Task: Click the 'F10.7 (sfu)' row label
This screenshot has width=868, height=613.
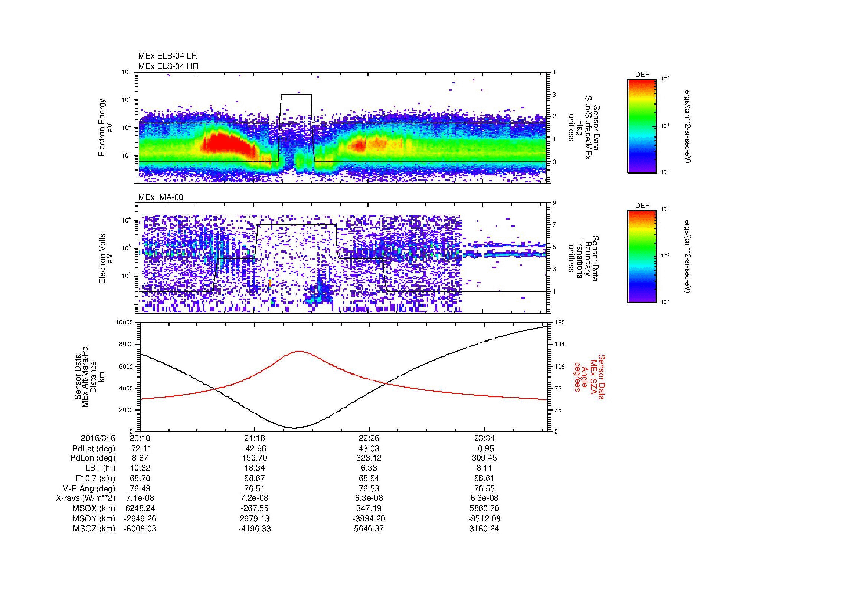Action: [95, 478]
